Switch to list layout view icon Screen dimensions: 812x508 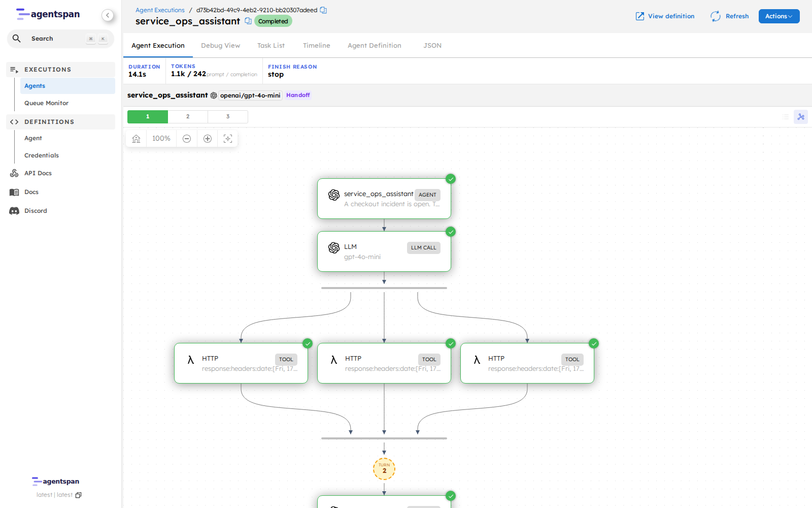(786, 117)
